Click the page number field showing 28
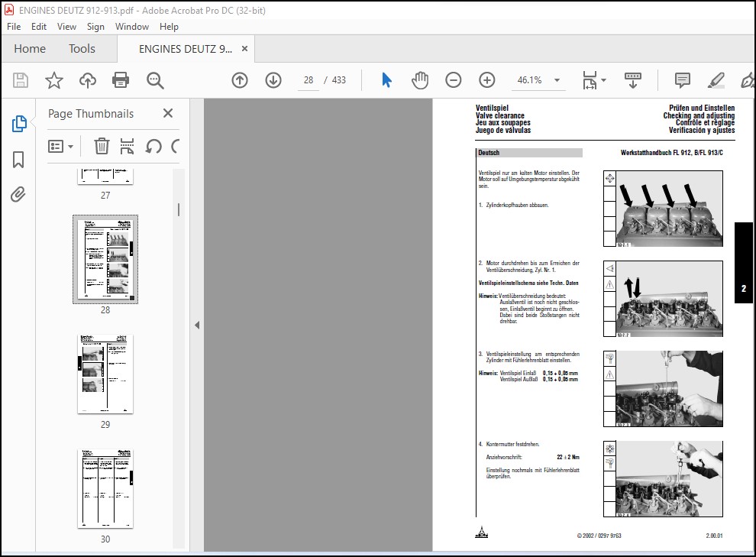The image size is (756, 557). coord(309,80)
